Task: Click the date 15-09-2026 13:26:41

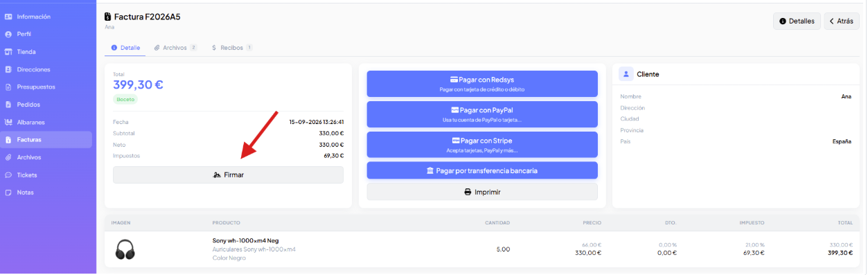Action: (x=317, y=122)
